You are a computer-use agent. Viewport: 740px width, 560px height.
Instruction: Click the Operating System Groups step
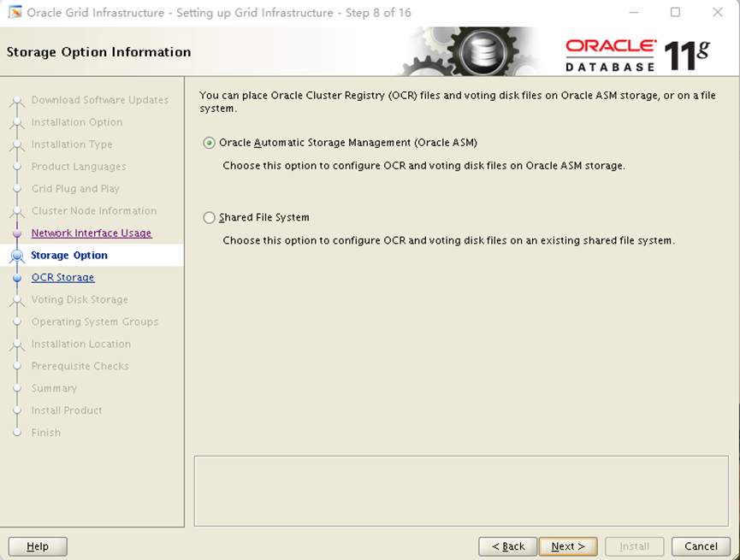point(95,321)
